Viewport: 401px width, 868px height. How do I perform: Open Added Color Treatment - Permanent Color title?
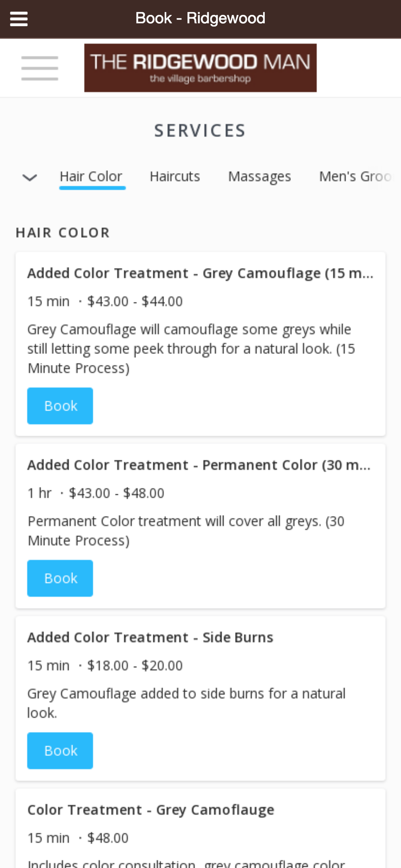click(x=199, y=465)
